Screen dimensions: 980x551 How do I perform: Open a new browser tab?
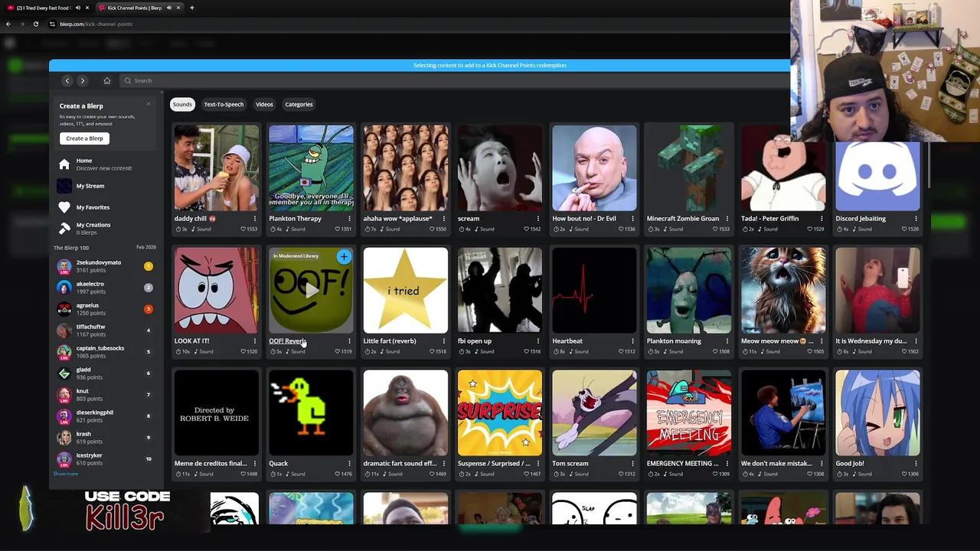click(x=192, y=8)
